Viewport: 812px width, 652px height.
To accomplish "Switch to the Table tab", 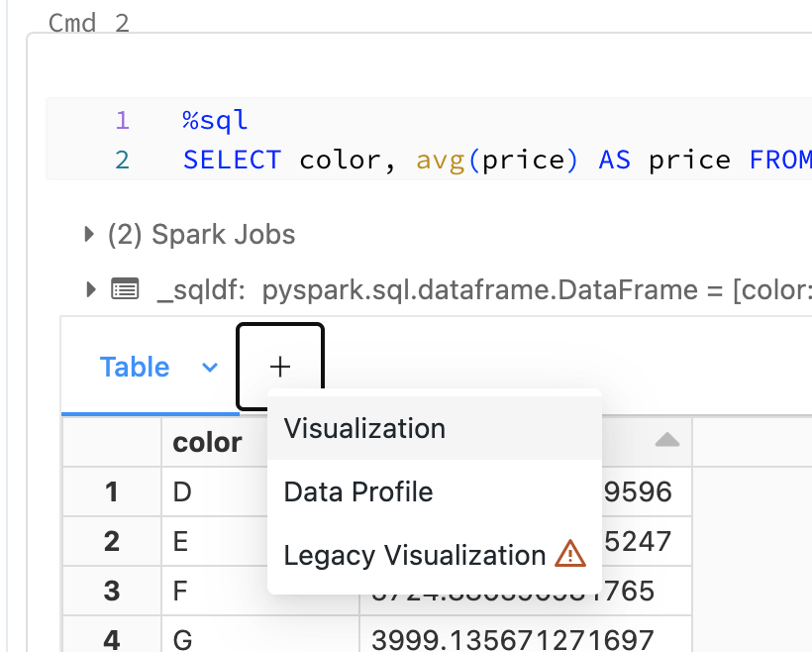I will click(135, 368).
